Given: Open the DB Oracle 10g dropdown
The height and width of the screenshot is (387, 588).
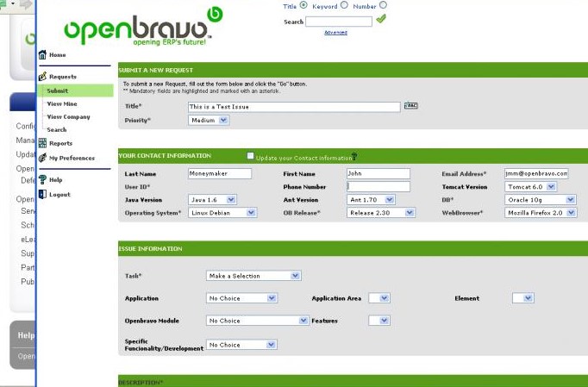Looking at the screenshot, I should (x=541, y=200).
